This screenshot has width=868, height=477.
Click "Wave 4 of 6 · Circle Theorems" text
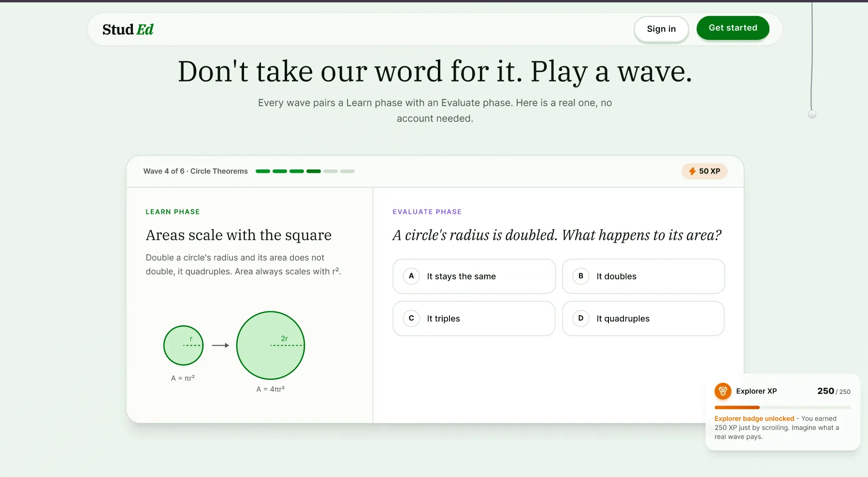[x=195, y=171]
